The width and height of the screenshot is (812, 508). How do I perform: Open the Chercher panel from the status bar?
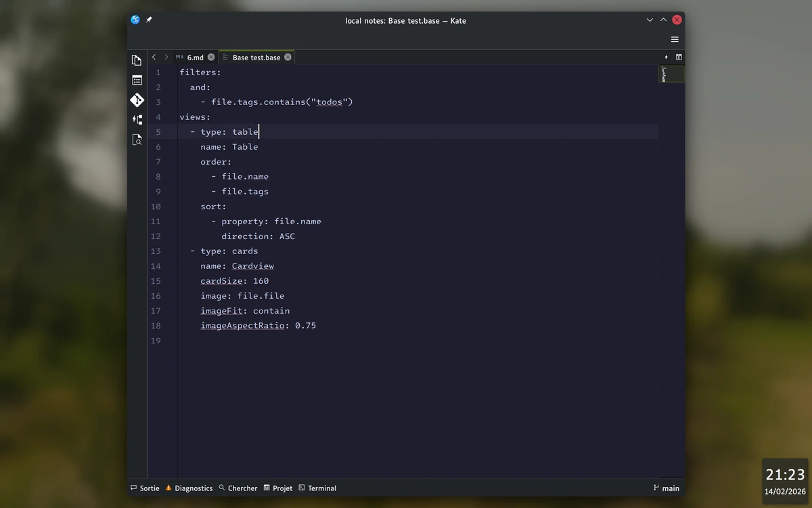coord(238,488)
